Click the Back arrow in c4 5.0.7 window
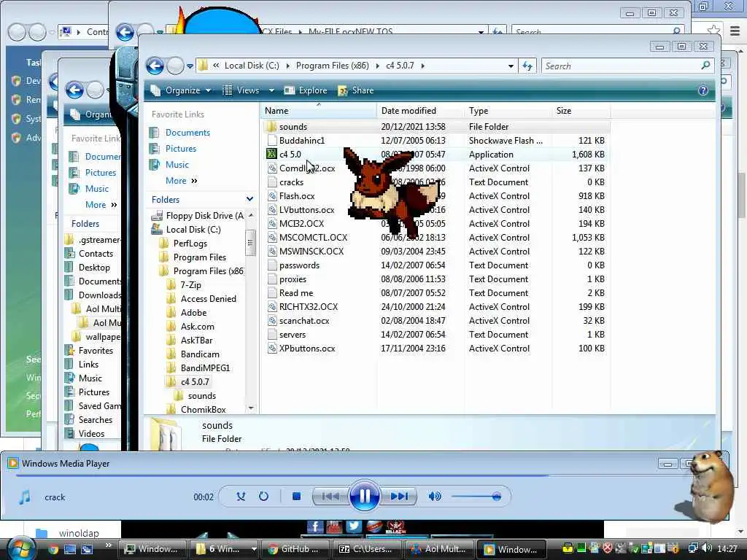This screenshot has height=560, width=747. (x=155, y=66)
